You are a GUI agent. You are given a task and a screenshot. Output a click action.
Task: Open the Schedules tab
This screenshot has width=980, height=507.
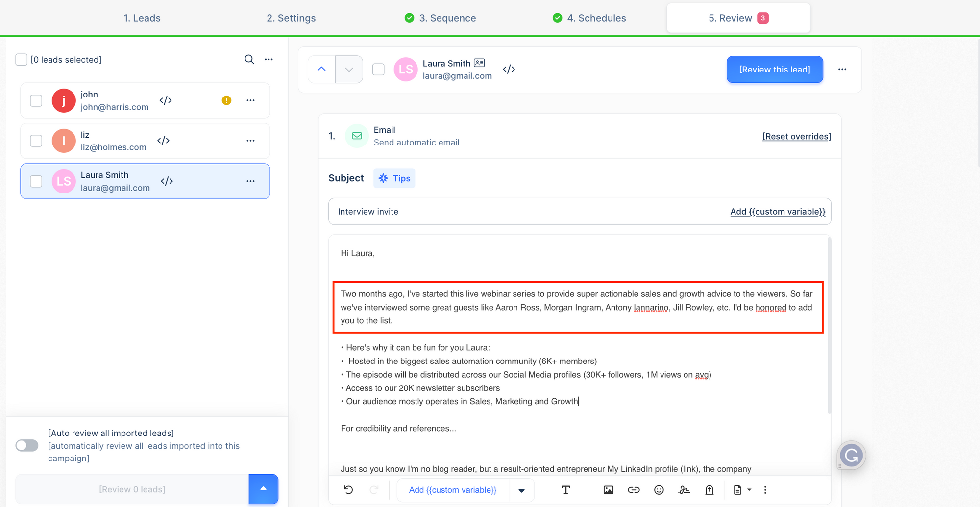click(x=597, y=18)
